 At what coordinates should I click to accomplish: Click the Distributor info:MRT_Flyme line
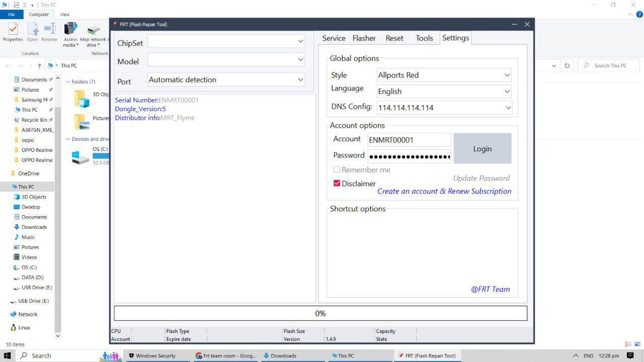pyautogui.click(x=155, y=117)
